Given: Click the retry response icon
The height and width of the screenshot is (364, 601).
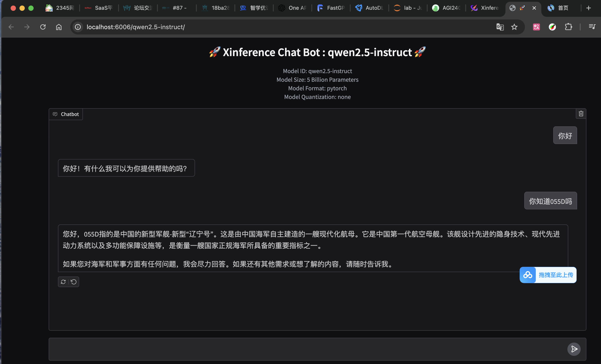Looking at the screenshot, I should [63, 282].
